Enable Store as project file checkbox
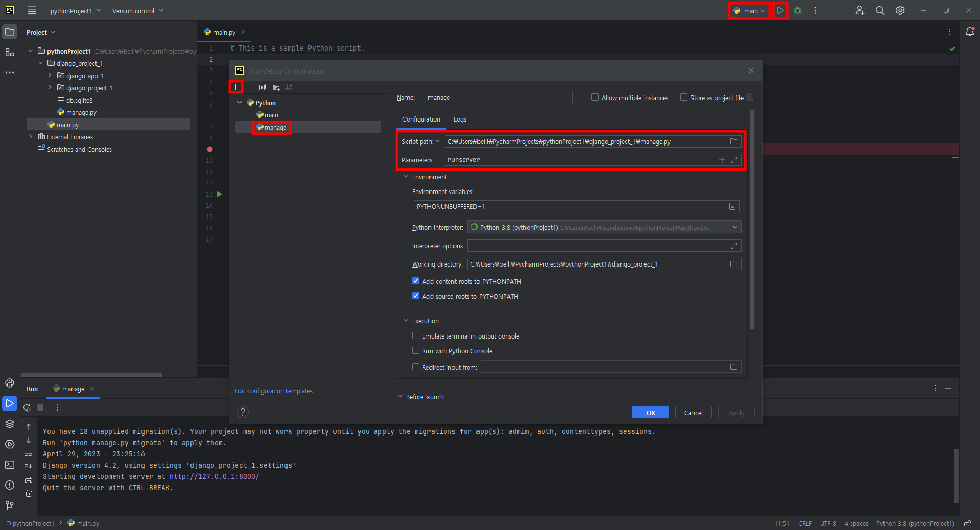The width and height of the screenshot is (980, 530). click(x=684, y=97)
